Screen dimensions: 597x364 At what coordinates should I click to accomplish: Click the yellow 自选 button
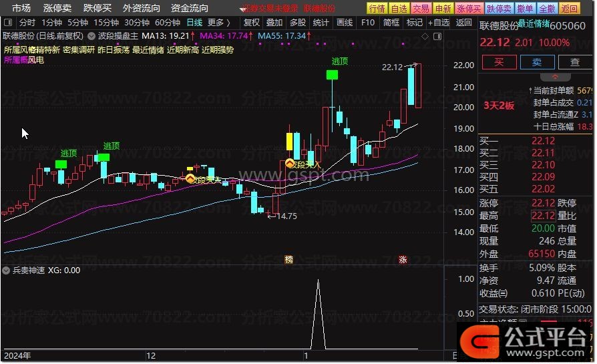[399, 9]
